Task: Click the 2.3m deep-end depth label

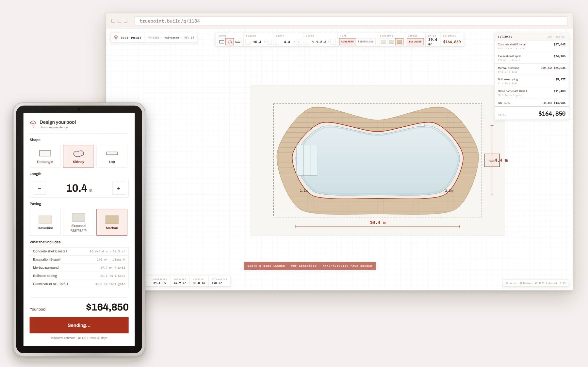Action: pos(449,191)
